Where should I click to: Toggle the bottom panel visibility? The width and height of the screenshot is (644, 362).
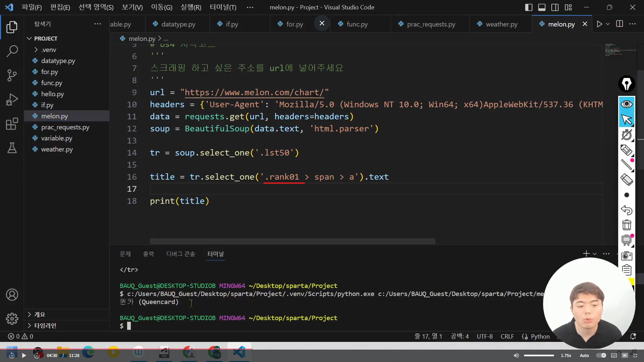(542, 7)
